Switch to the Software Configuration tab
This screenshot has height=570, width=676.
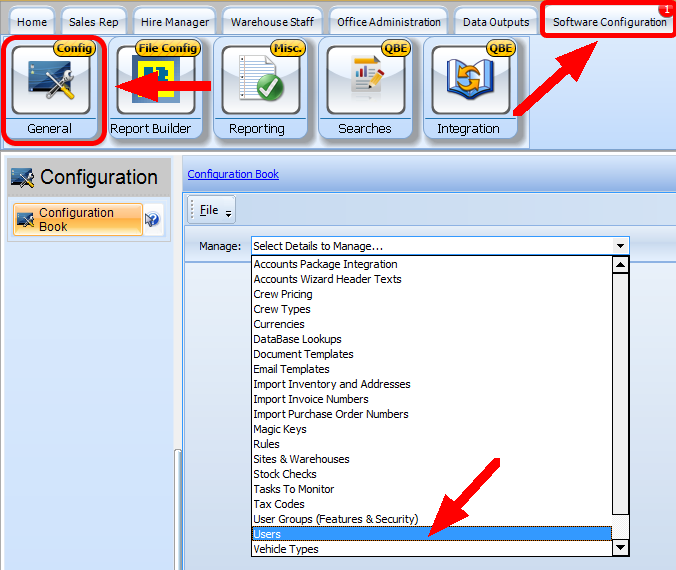pos(609,22)
